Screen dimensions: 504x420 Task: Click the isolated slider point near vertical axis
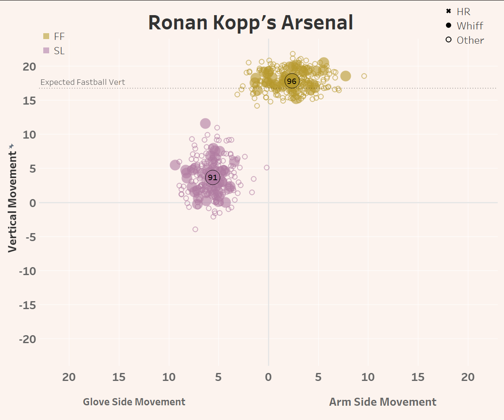pos(267,168)
